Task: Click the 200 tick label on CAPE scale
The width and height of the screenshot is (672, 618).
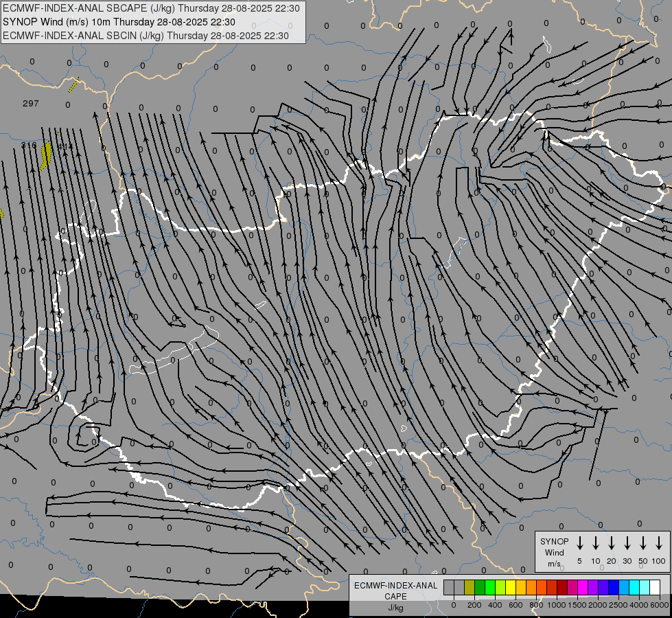Action: pos(474,605)
